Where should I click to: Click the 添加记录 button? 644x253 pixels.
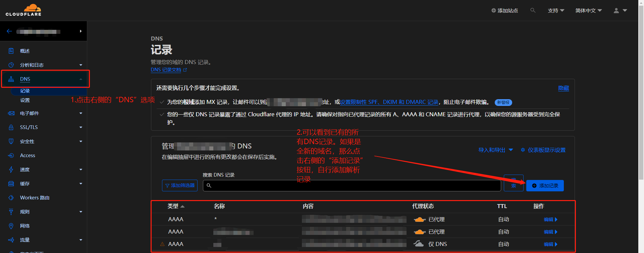[x=545, y=186]
